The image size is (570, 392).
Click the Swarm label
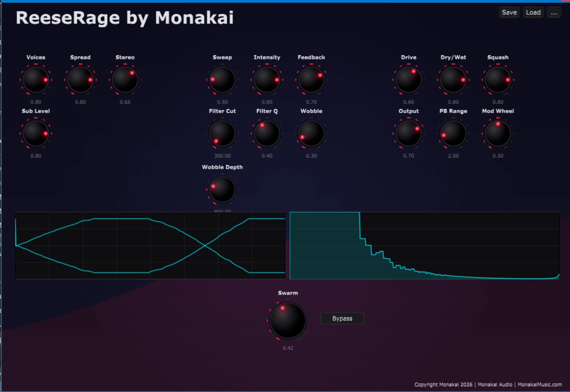(x=288, y=293)
